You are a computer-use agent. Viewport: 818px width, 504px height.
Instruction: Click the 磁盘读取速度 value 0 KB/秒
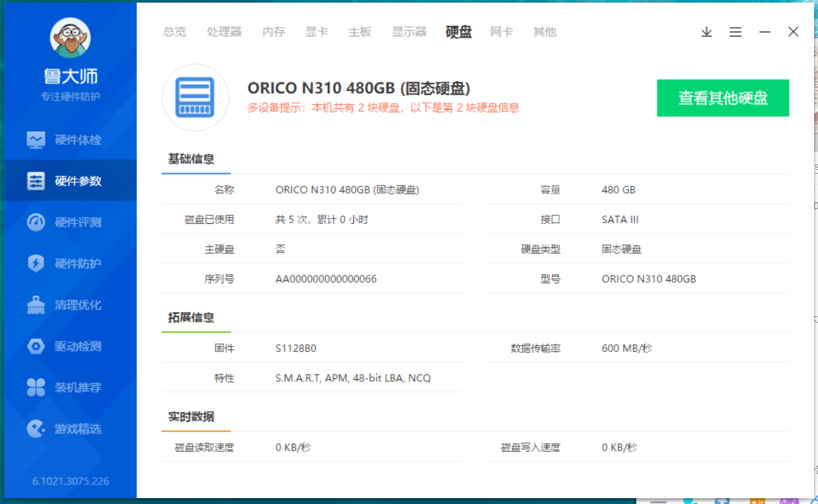(x=293, y=447)
